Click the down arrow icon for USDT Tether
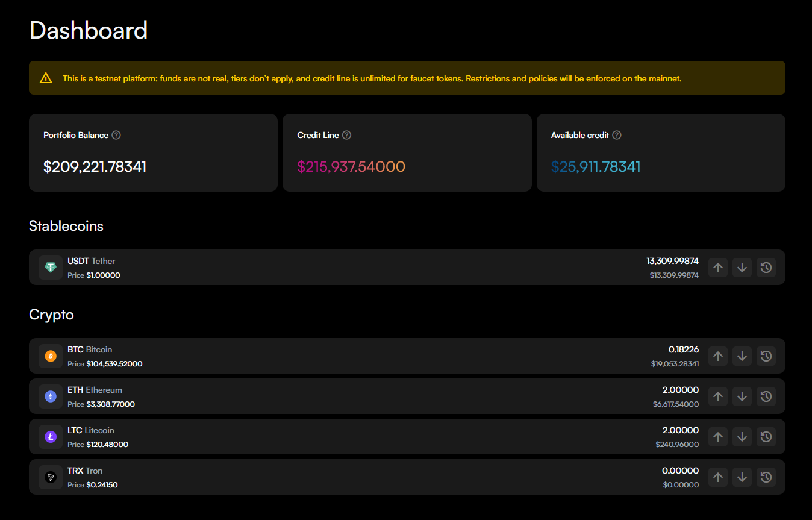The width and height of the screenshot is (812, 520). click(x=742, y=268)
